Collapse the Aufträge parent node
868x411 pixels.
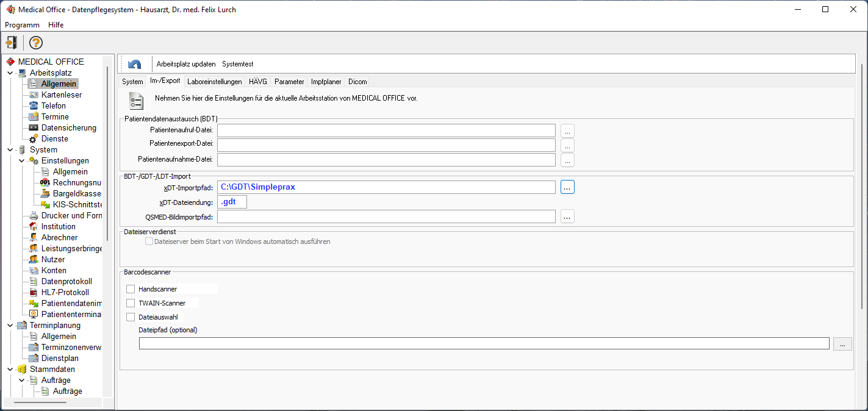(x=22, y=380)
